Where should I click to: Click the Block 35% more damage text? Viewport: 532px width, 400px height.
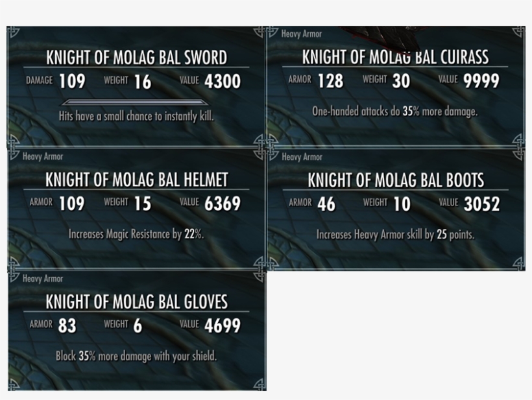136,356
